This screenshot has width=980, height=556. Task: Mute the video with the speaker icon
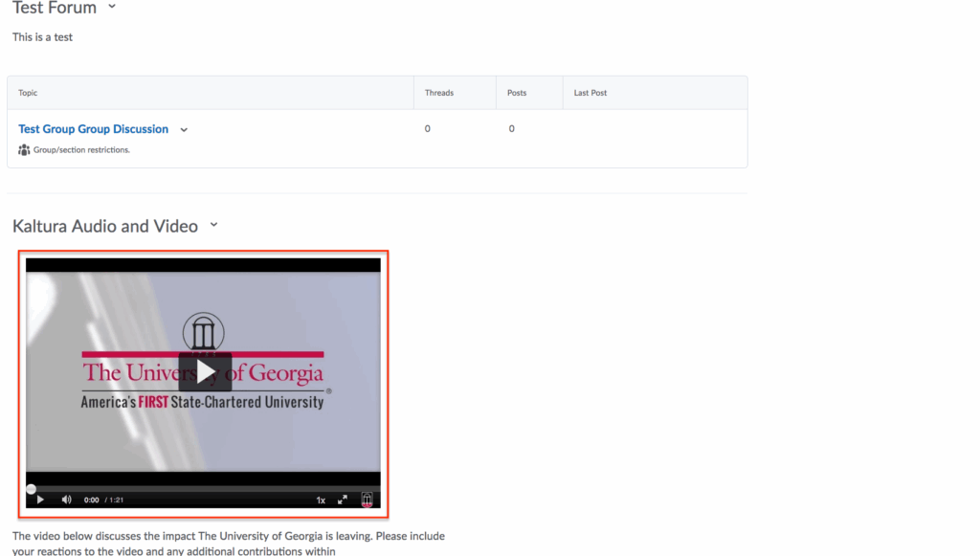pos(66,500)
